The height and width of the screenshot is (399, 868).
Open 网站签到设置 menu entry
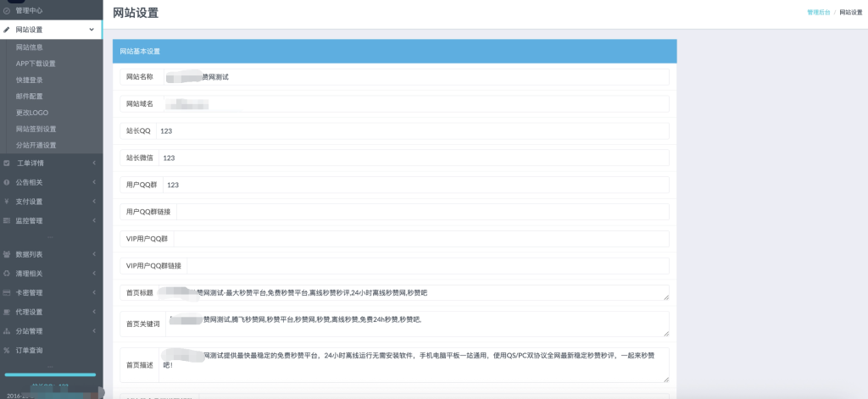click(36, 129)
